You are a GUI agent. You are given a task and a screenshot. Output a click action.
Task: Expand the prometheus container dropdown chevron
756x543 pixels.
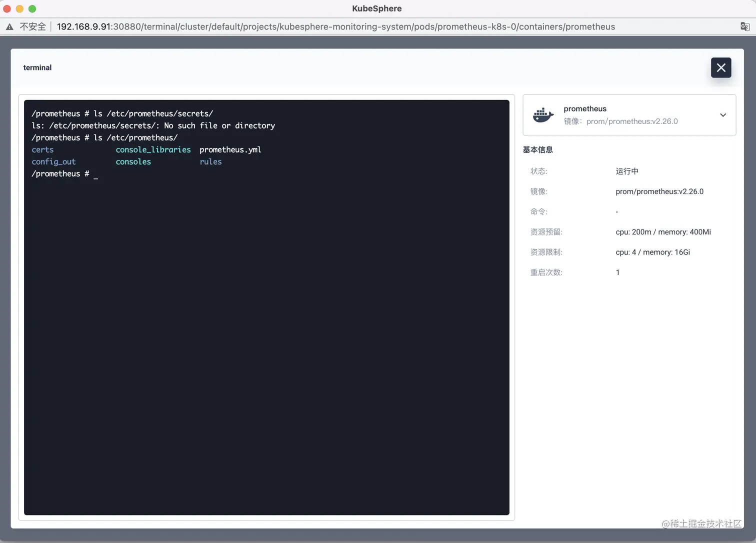(723, 115)
